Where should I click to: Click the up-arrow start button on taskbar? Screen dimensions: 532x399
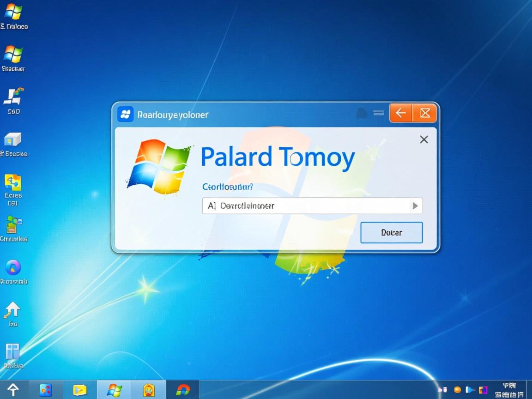pos(12,390)
